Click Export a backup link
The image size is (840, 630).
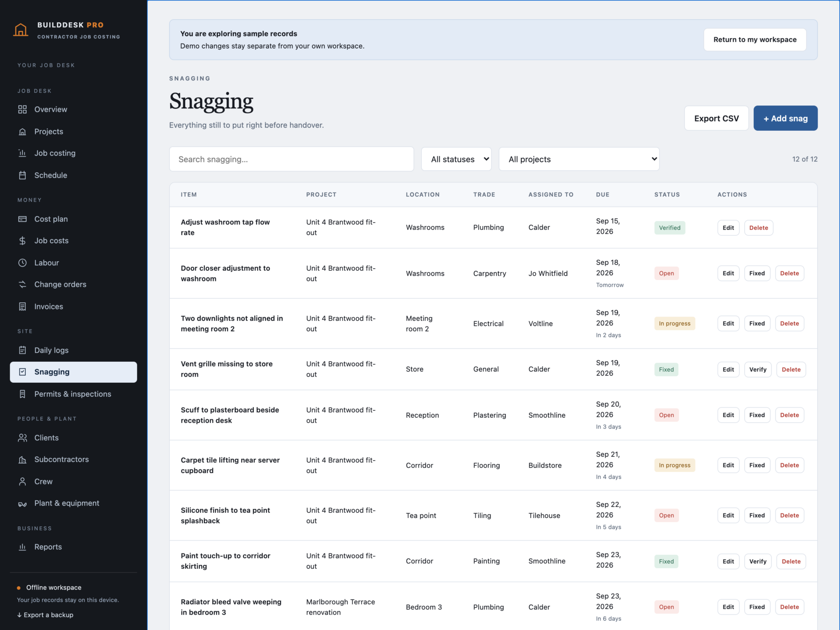pyautogui.click(x=45, y=615)
